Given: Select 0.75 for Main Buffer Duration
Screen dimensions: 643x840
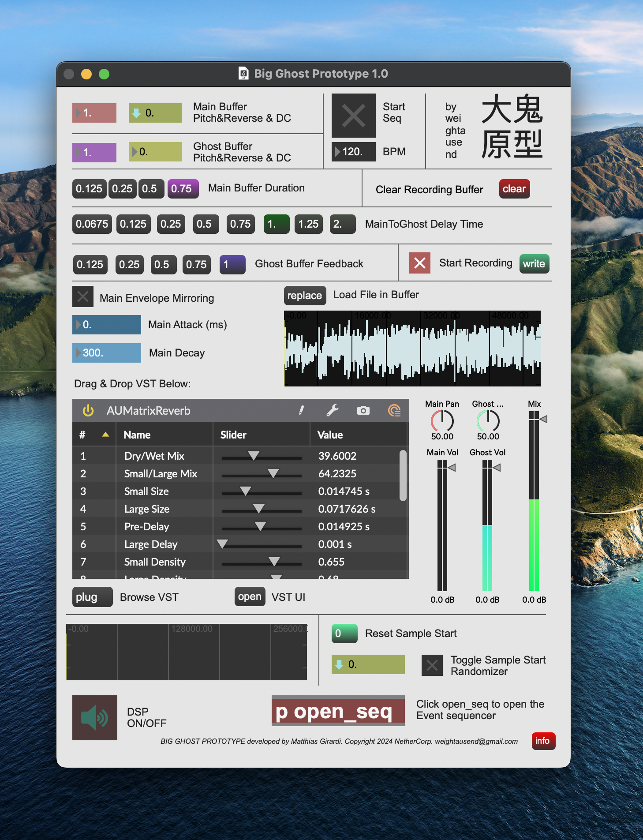Looking at the screenshot, I should pos(182,189).
